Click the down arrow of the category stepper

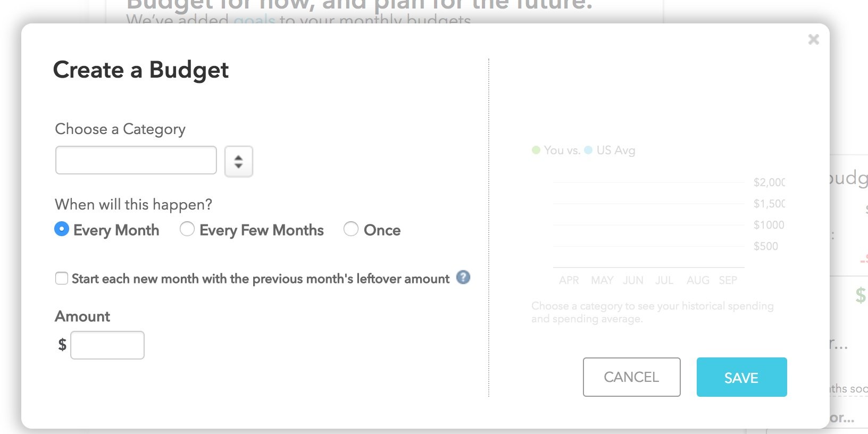point(239,164)
